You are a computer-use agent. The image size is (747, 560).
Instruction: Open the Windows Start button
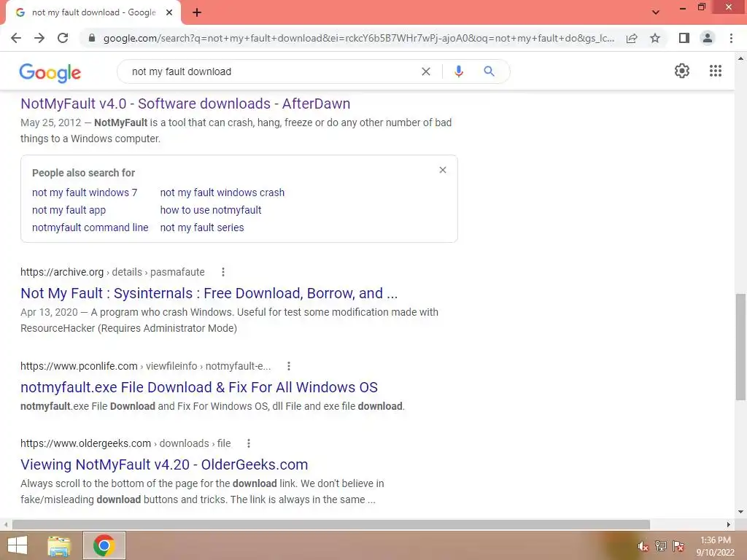pyautogui.click(x=18, y=545)
